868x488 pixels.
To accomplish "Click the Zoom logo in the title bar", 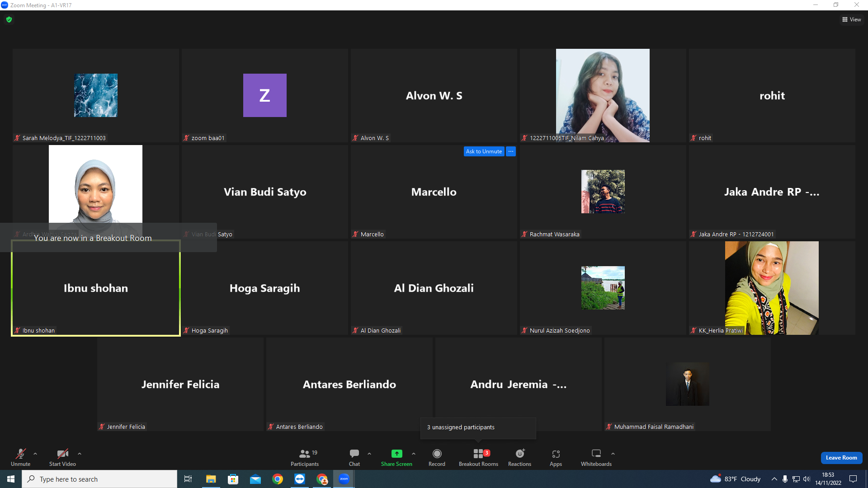I will pyautogui.click(x=5, y=5).
